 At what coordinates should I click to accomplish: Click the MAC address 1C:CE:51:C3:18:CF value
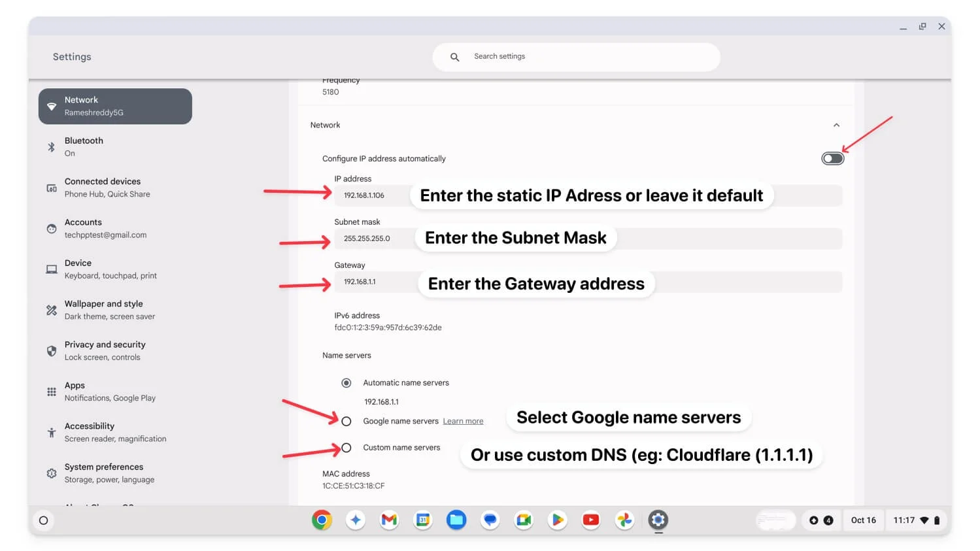(353, 486)
